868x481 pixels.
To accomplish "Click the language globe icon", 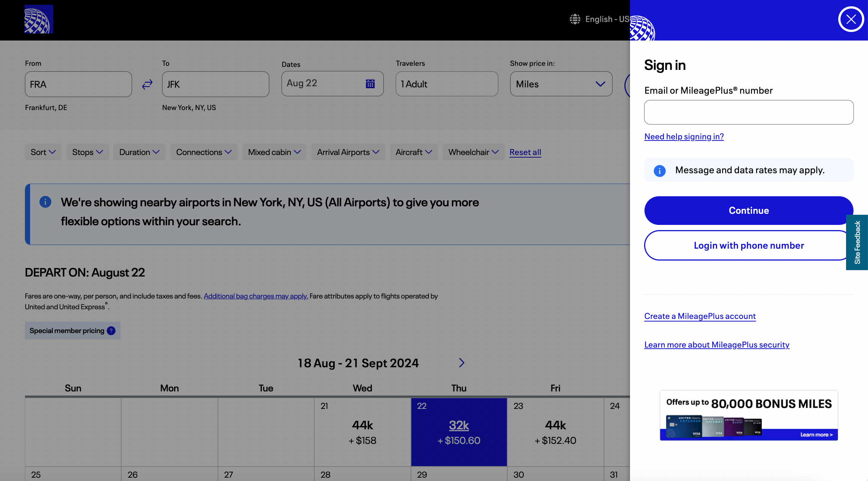I will [x=575, y=19].
